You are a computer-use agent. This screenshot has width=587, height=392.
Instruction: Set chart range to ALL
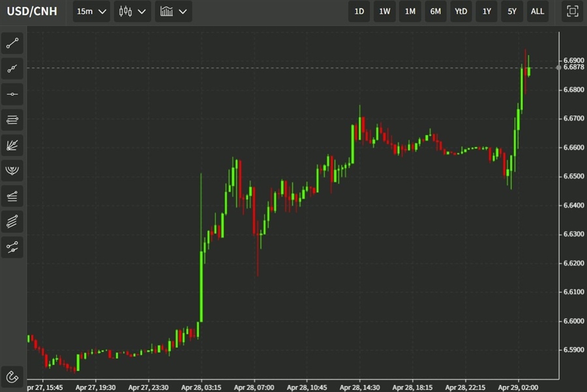(537, 11)
